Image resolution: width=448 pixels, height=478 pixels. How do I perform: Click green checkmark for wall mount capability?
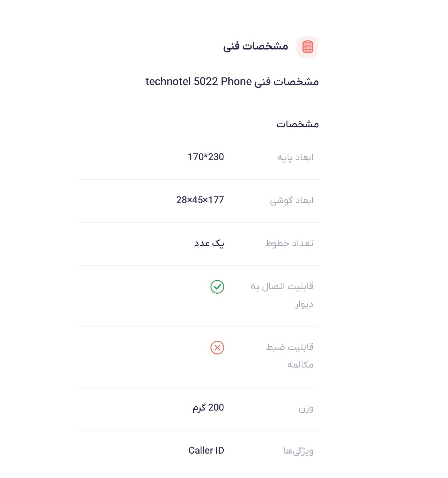click(x=217, y=287)
